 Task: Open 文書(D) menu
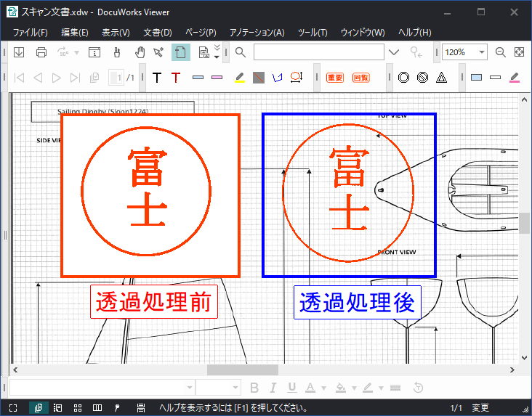[x=158, y=33]
